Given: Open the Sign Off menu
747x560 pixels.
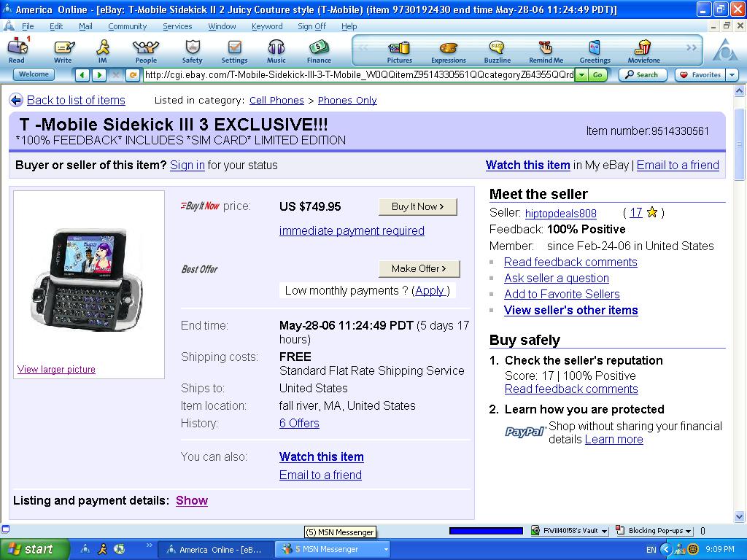Looking at the screenshot, I should point(311,27).
